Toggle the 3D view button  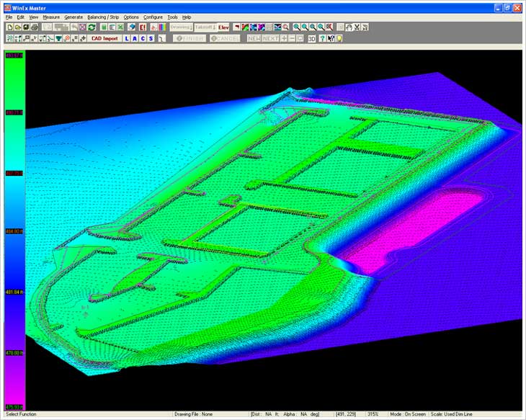tap(312, 39)
